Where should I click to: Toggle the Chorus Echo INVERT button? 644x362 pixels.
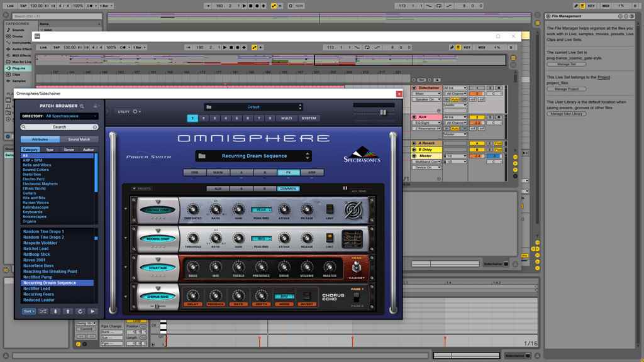(307, 295)
